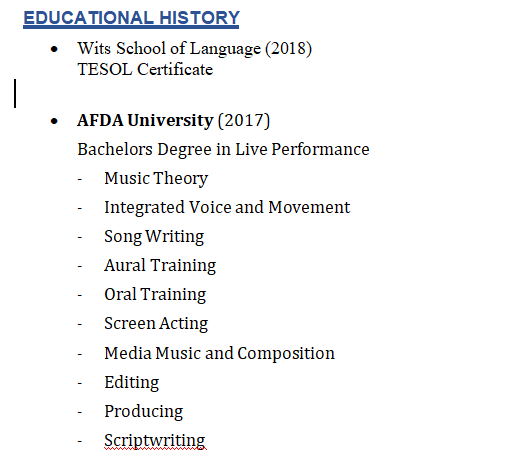Click the Music Theory list item
Viewport: 525px width, 458px height.
[156, 178]
